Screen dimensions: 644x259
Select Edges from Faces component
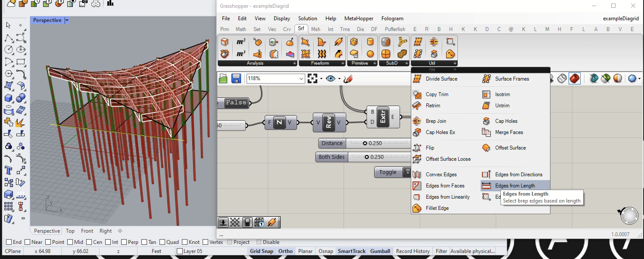[x=439, y=186]
